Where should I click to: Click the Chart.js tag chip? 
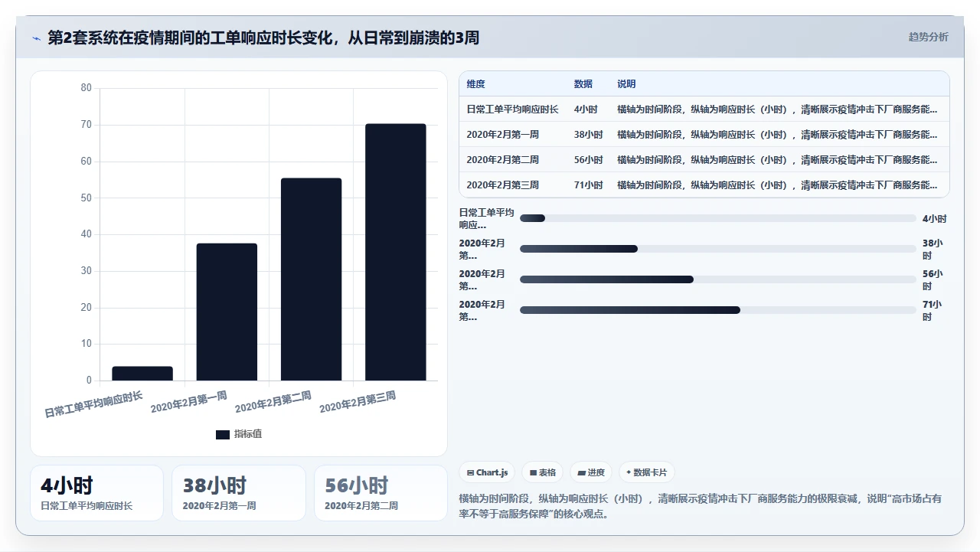[x=487, y=472]
